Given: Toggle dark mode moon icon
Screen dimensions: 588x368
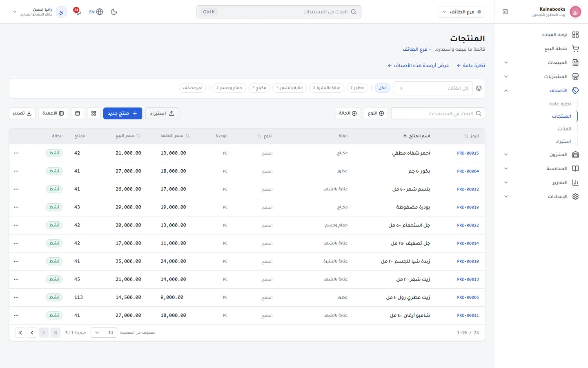Looking at the screenshot, I should pyautogui.click(x=114, y=12).
